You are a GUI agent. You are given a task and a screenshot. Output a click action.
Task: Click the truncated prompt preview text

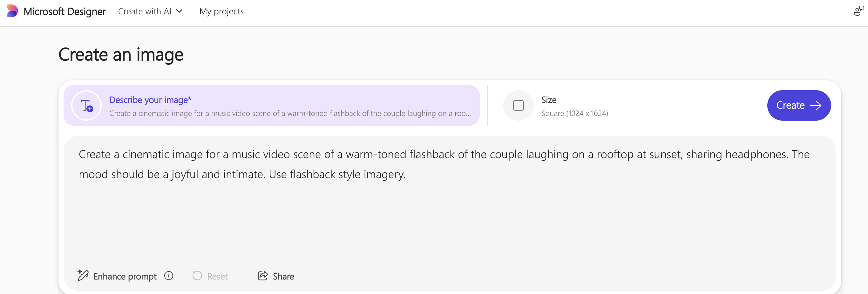[x=290, y=113]
